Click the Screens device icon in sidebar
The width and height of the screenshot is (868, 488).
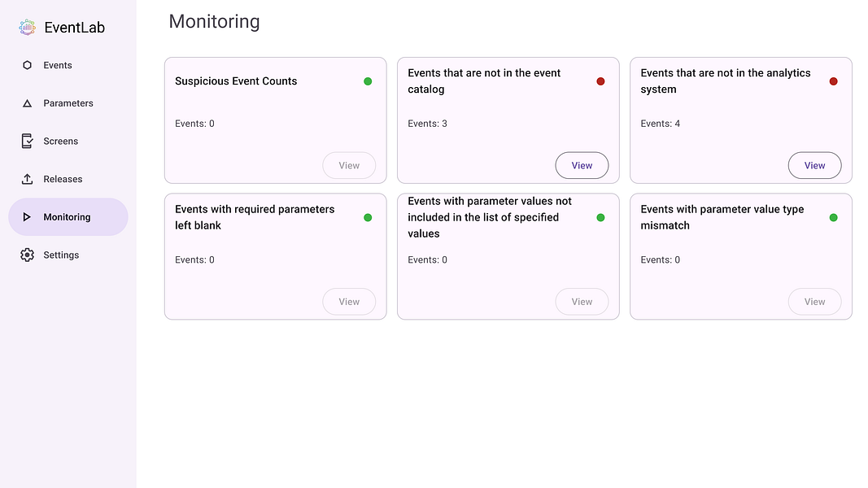click(x=27, y=141)
